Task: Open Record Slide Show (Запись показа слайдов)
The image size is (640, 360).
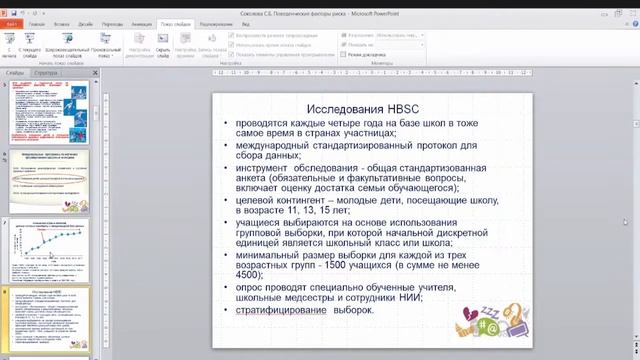Action: click(212, 45)
